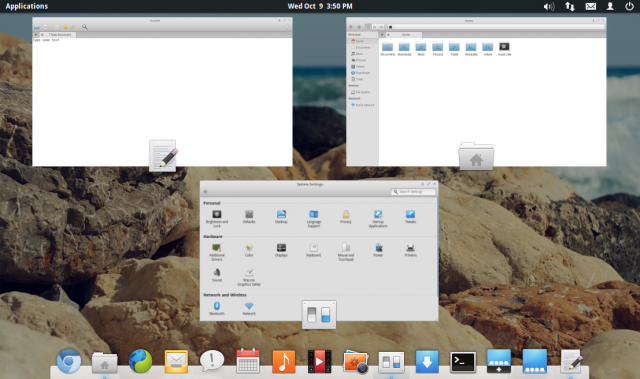Open the orange Music app in dock
Image resolution: width=640 pixels, height=379 pixels.
pyautogui.click(x=284, y=361)
